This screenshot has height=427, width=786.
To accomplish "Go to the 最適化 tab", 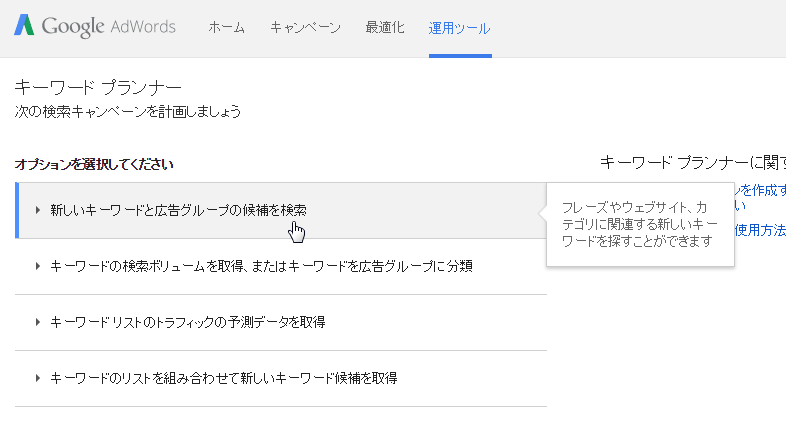I will pyautogui.click(x=385, y=27).
